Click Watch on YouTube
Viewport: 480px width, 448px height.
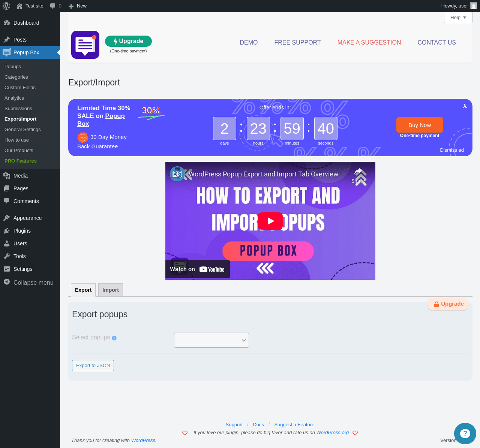click(x=198, y=269)
